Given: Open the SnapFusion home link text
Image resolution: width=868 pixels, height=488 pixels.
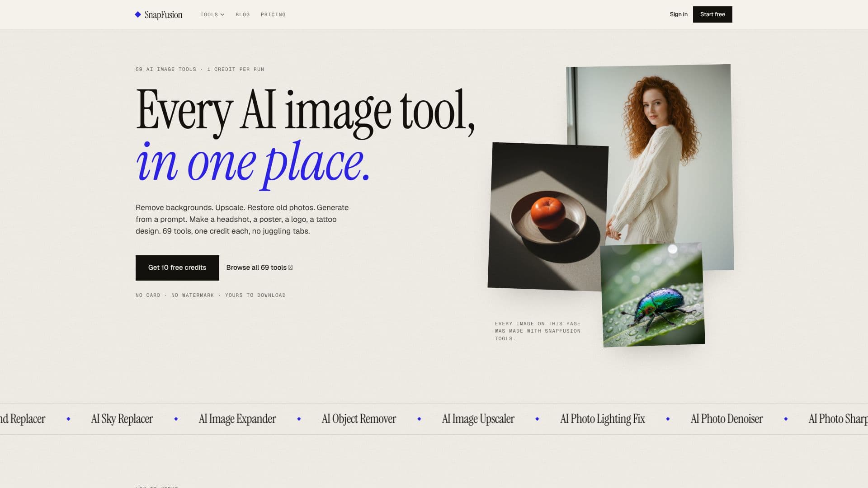Looking at the screenshot, I should [x=163, y=15].
